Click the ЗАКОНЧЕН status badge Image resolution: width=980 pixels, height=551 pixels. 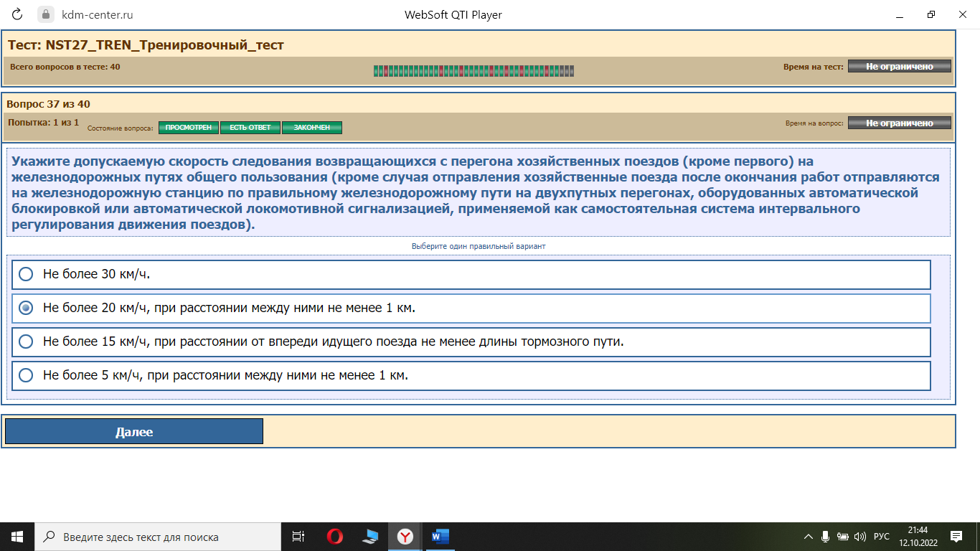[312, 128]
